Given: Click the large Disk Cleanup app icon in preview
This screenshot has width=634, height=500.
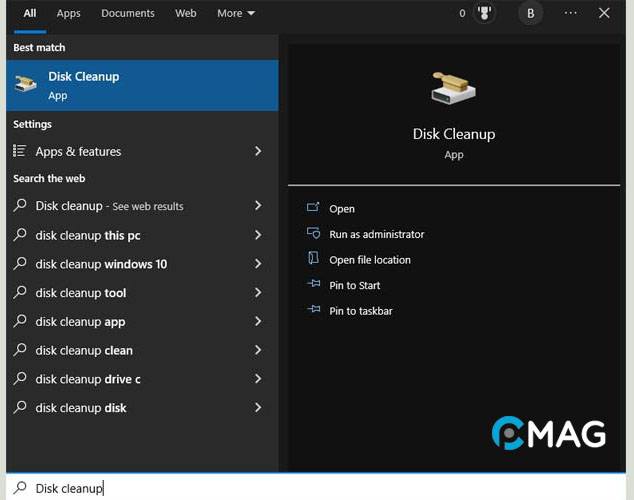Looking at the screenshot, I should (453, 88).
